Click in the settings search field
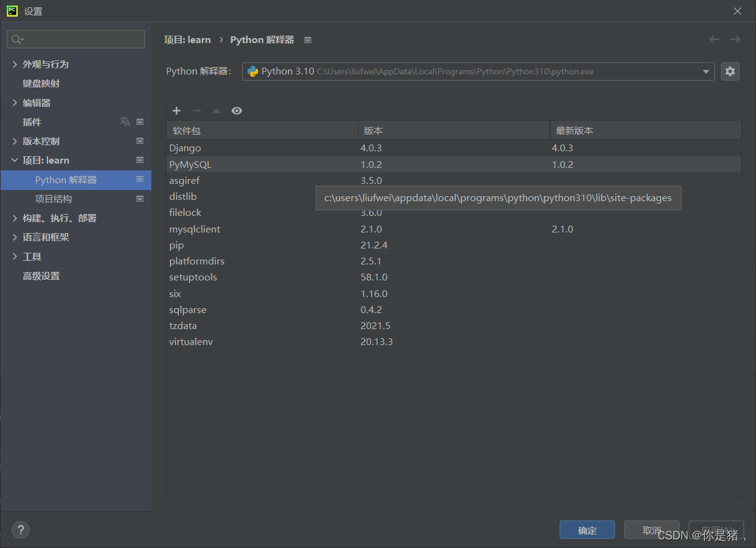This screenshot has width=756, height=548. (x=76, y=39)
